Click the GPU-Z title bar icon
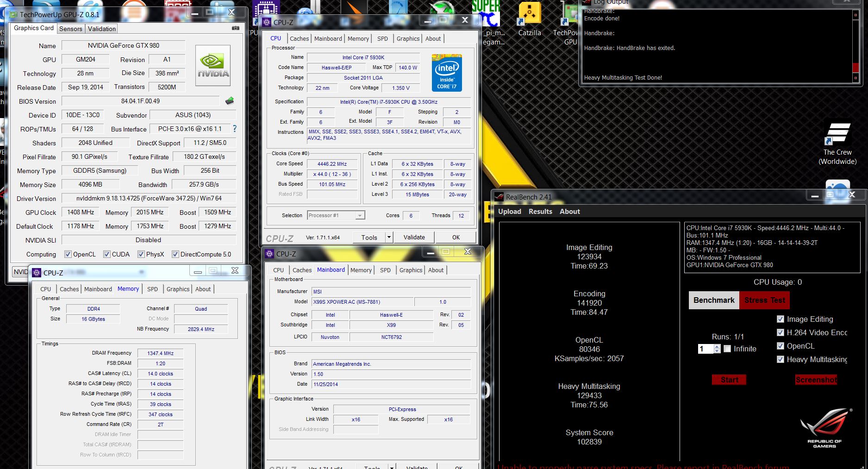This screenshot has width=868, height=469. click(13, 14)
